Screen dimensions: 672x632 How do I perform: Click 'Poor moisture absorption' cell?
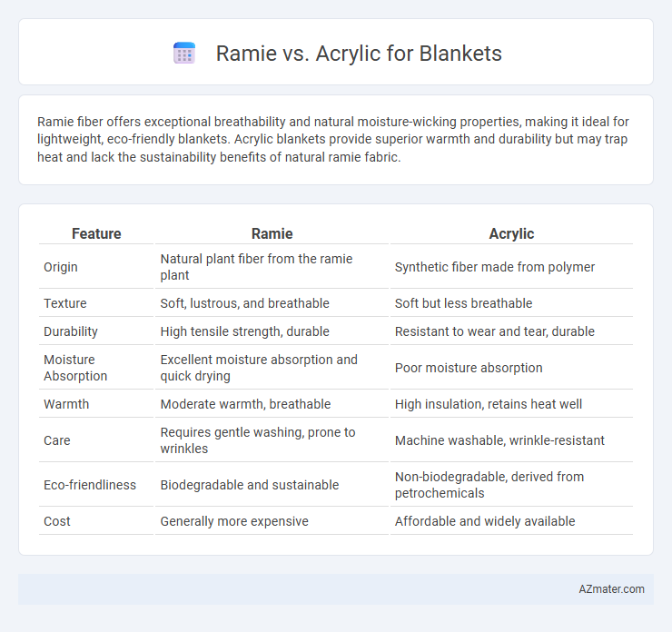(511, 368)
